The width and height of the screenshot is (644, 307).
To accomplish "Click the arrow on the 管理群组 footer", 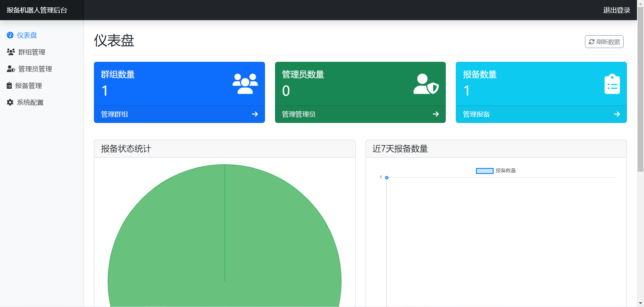I will click(255, 114).
